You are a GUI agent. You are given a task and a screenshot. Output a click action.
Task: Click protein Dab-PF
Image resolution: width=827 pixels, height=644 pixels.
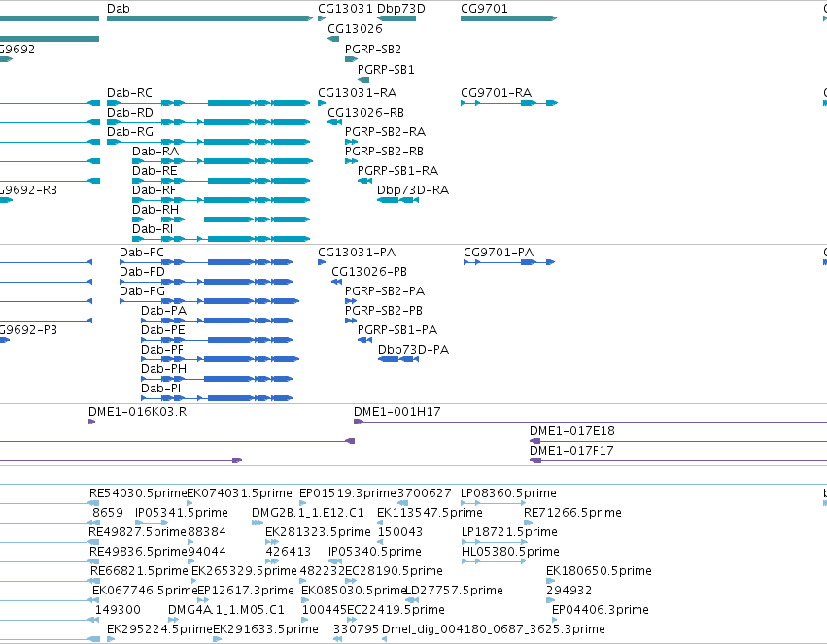tap(220, 359)
